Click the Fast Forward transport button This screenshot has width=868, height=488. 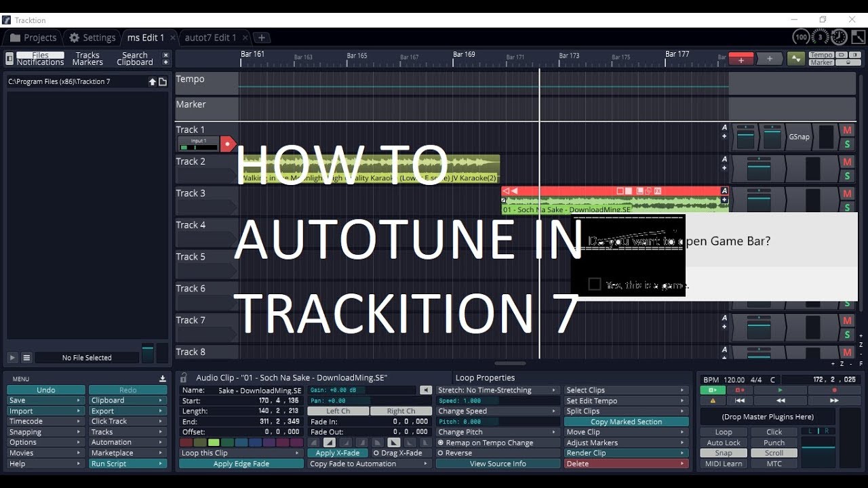[835, 401]
